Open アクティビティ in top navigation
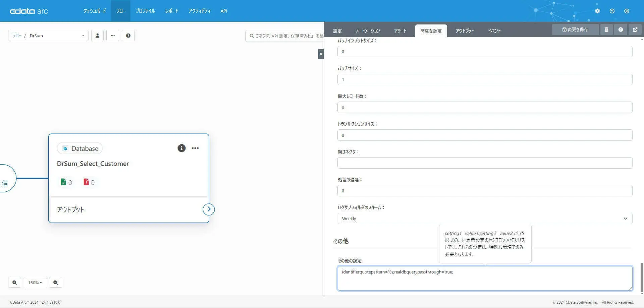644x308 pixels. point(200,11)
